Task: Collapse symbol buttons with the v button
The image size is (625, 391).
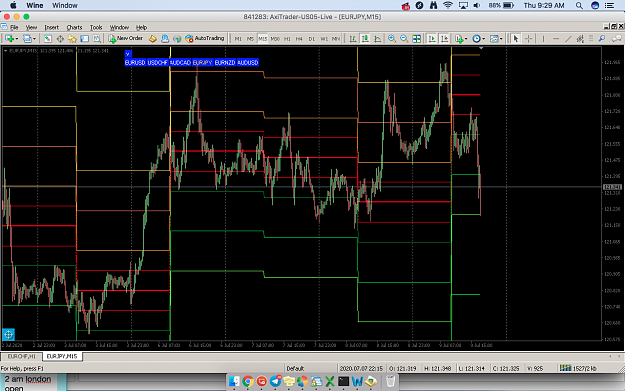Action: pyautogui.click(x=128, y=54)
